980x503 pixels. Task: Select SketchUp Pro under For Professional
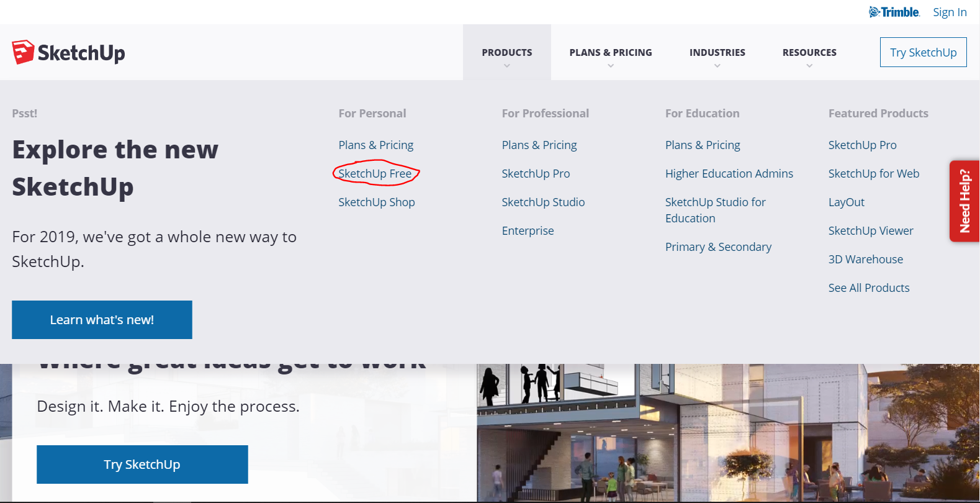tap(536, 173)
